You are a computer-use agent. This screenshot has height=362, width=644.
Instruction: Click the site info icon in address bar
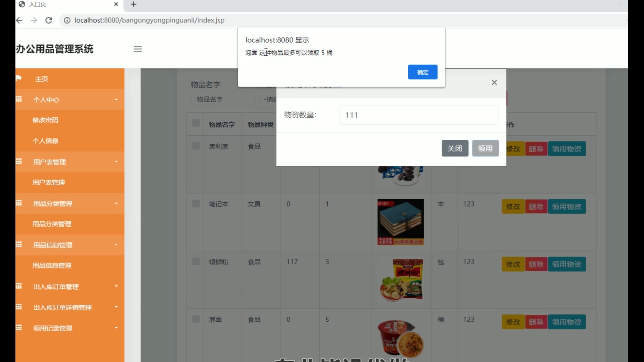(x=67, y=20)
